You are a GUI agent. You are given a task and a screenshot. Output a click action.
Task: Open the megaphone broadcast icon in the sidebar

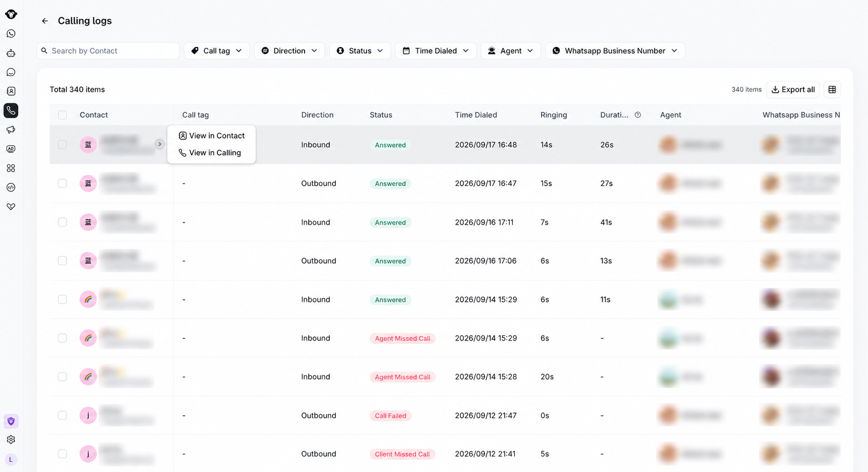pos(11,130)
